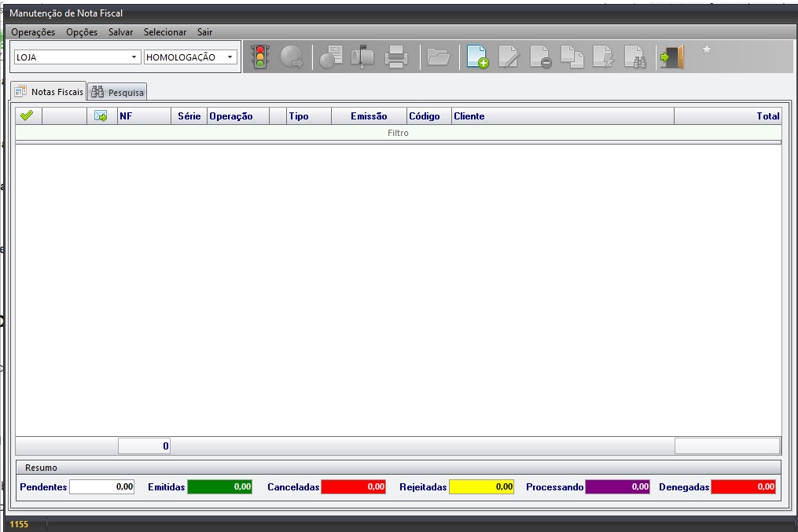
Task: Open the Operações menu
Action: (33, 32)
